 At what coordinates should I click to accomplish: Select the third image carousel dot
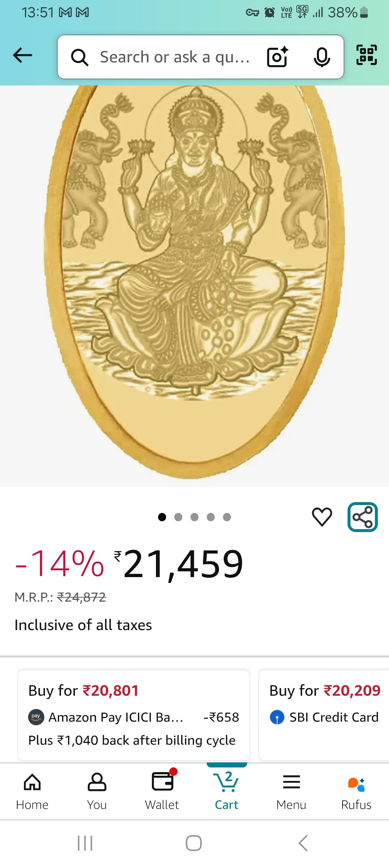tap(194, 517)
